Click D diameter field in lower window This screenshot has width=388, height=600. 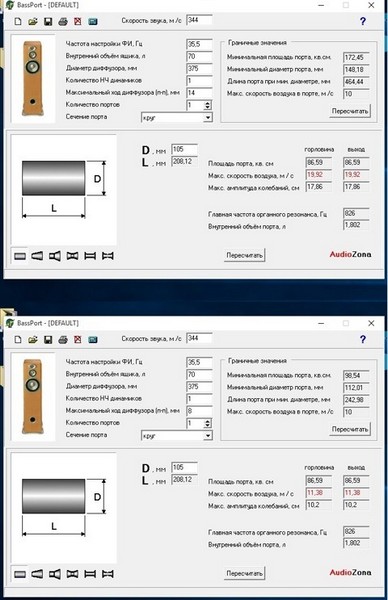[x=184, y=467]
